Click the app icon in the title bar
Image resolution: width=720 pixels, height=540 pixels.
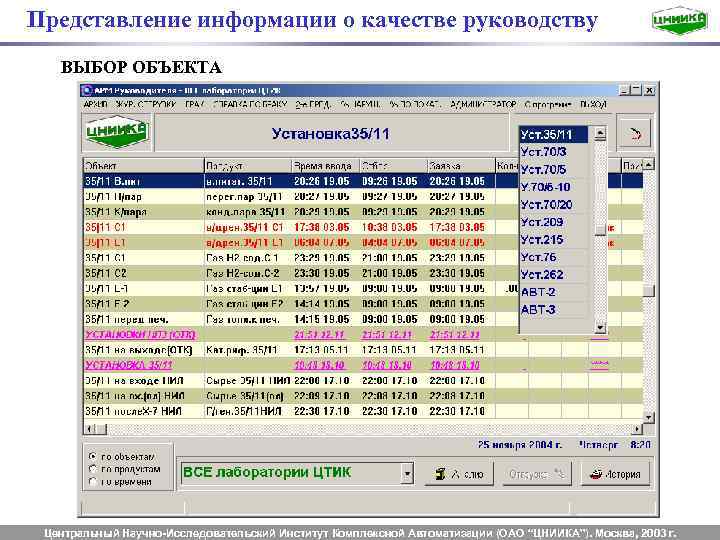[x=87, y=90]
